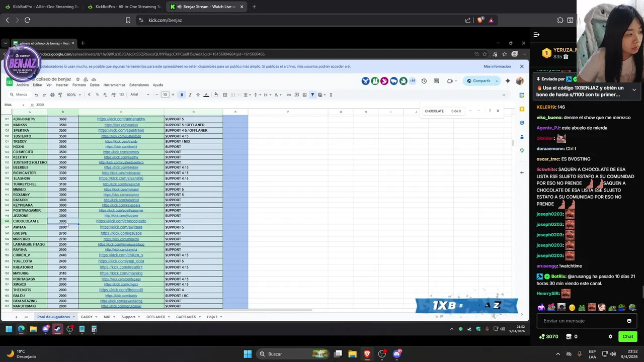Image resolution: width=644 pixels, height=362 pixels.
Task: Open Windows Start menu in taskbar
Action: coord(248,354)
